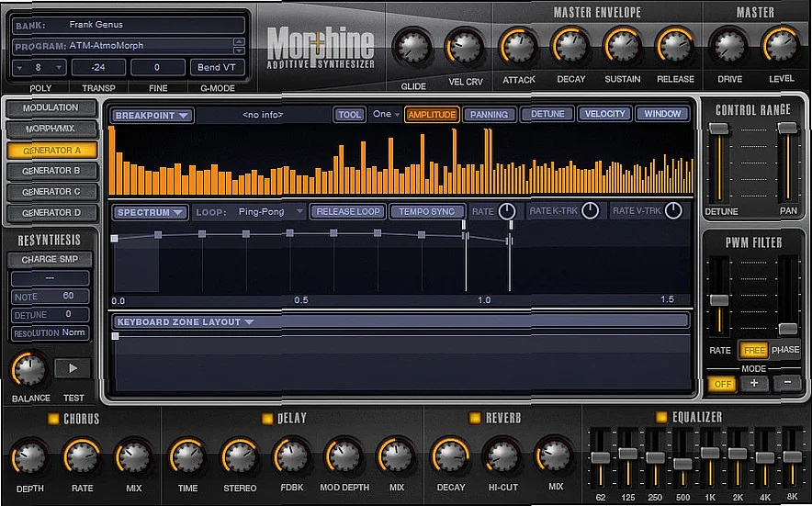Click the Master Envelope Decay knob
Viewport: 812px width, 506px height.
pyautogui.click(x=570, y=46)
